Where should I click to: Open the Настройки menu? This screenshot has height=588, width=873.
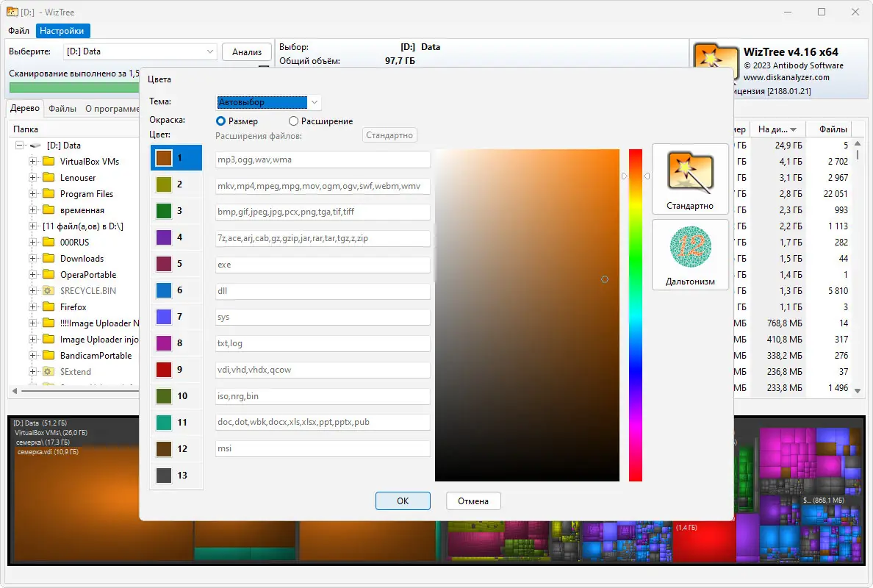tap(62, 31)
